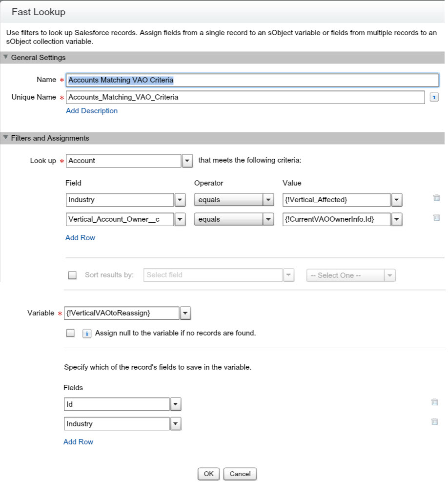The image size is (448, 482).
Task: Delete the Vertical_Account_Owner__c filter row
Action: 436,218
